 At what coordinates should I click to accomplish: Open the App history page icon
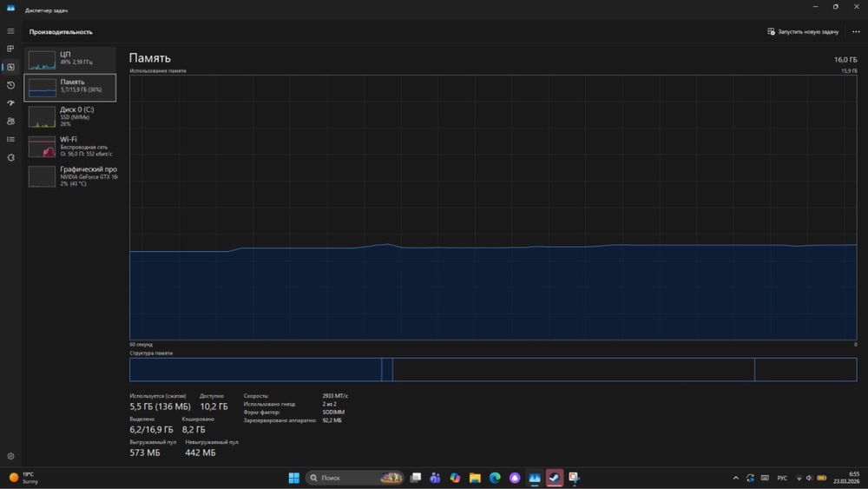click(10, 85)
